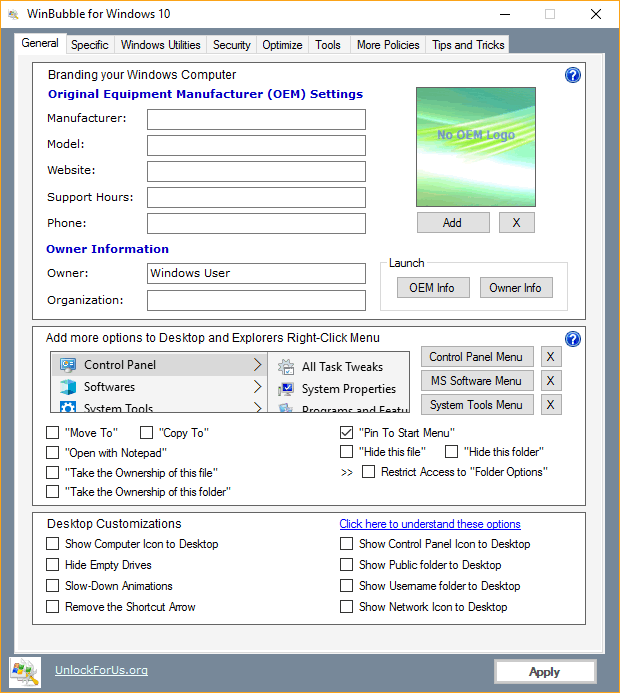Remove MS Software Menu with its X
Screen dimensions: 620x693
551,381
